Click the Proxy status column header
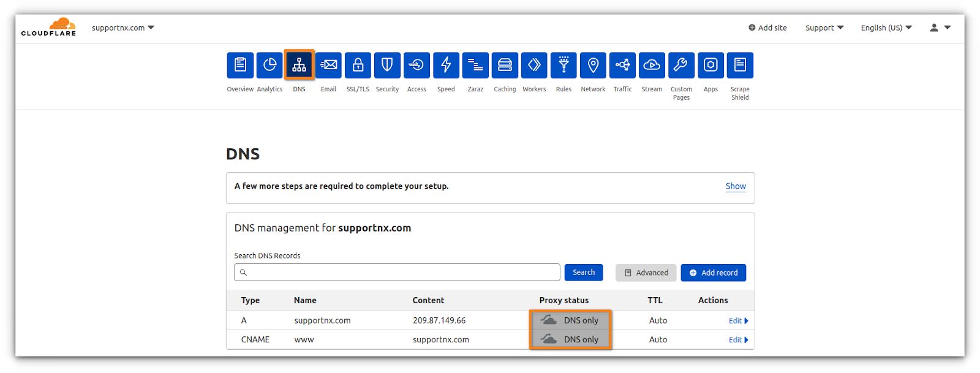 tap(563, 300)
